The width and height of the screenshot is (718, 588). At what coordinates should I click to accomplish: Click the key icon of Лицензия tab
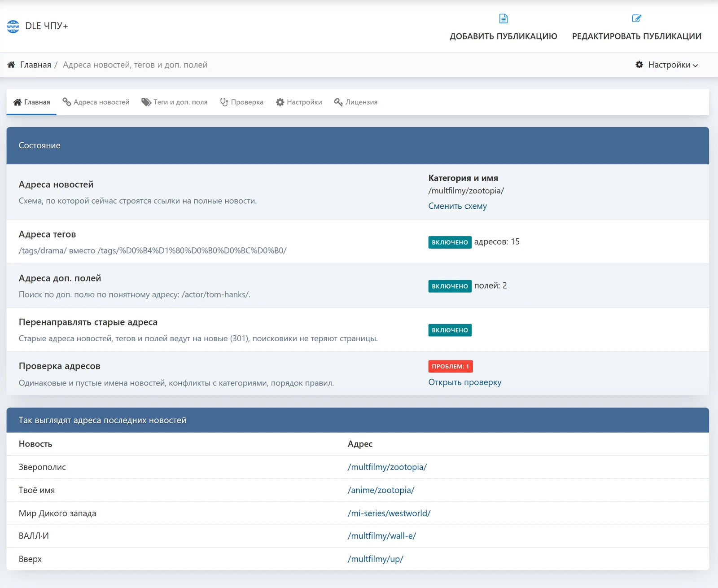tap(338, 102)
